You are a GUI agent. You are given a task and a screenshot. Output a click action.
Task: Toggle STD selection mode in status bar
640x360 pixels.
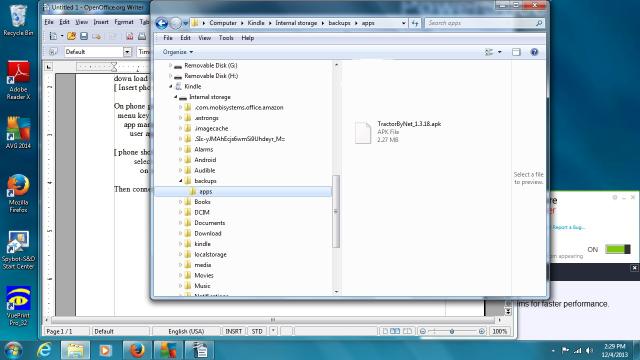click(x=257, y=331)
